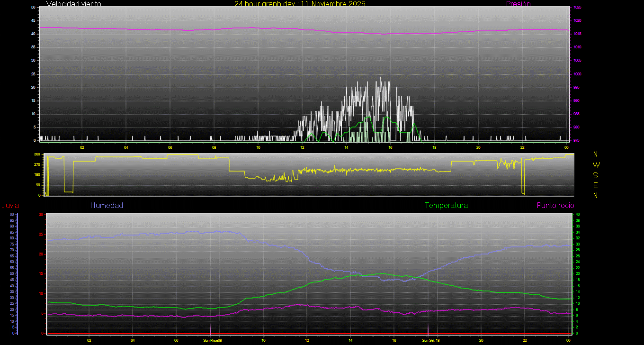This screenshot has width=644, height=345.
Task: Click the 'Sun Rise08' time marker
Action: [213, 340]
